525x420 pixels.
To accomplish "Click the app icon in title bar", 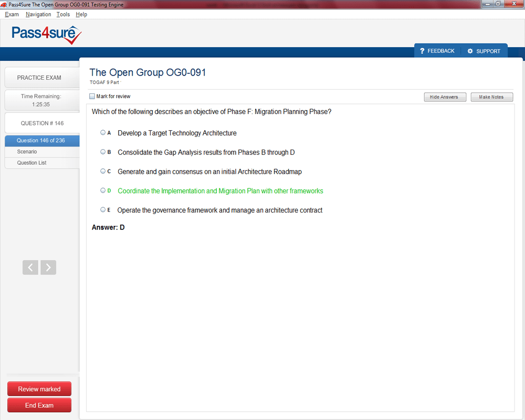I will (4, 4).
